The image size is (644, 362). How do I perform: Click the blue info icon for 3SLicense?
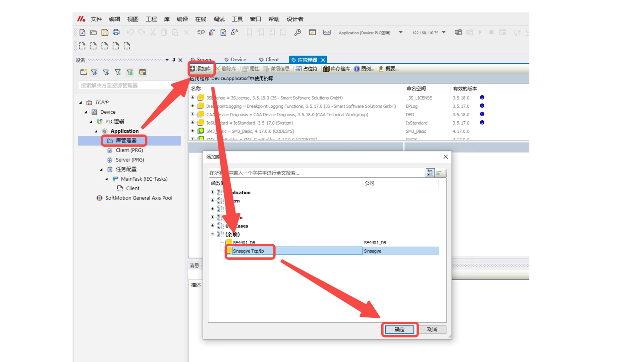(x=482, y=98)
